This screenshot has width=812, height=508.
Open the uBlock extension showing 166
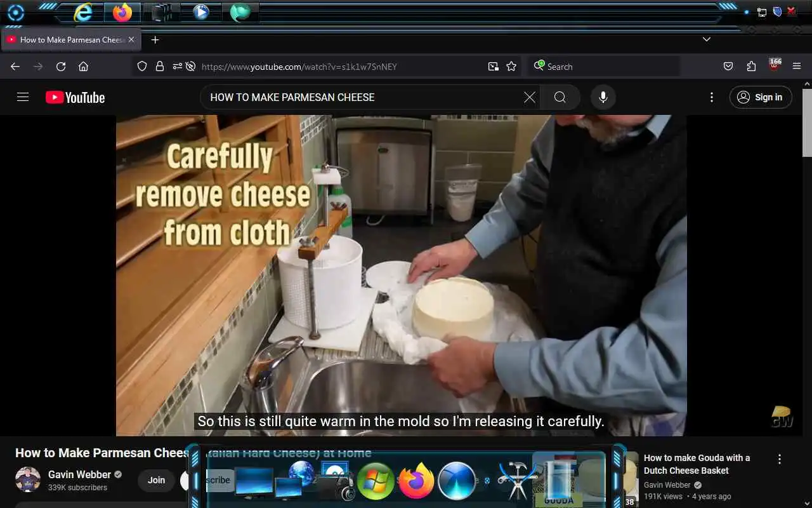click(775, 65)
